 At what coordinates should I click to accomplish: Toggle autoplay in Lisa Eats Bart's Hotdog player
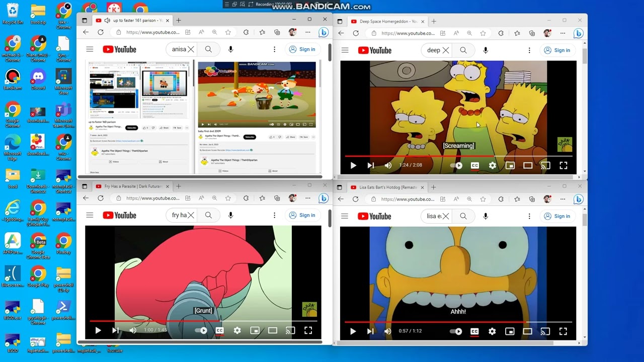click(x=456, y=331)
